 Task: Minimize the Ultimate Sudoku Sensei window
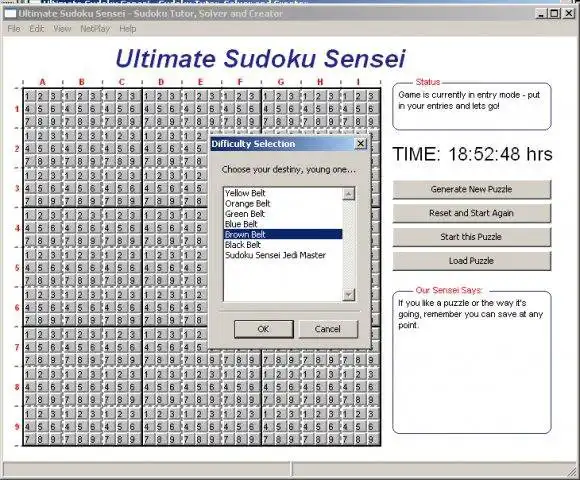tap(542, 14)
